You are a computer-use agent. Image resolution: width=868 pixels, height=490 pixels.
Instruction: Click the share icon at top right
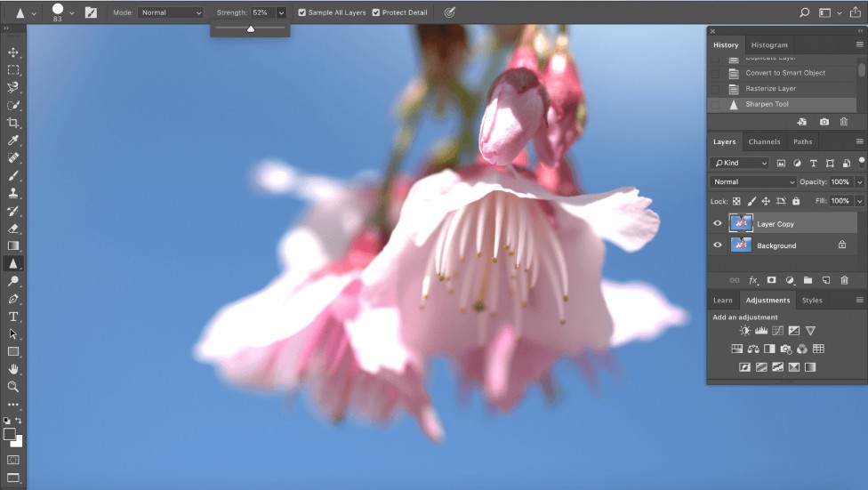tap(856, 12)
